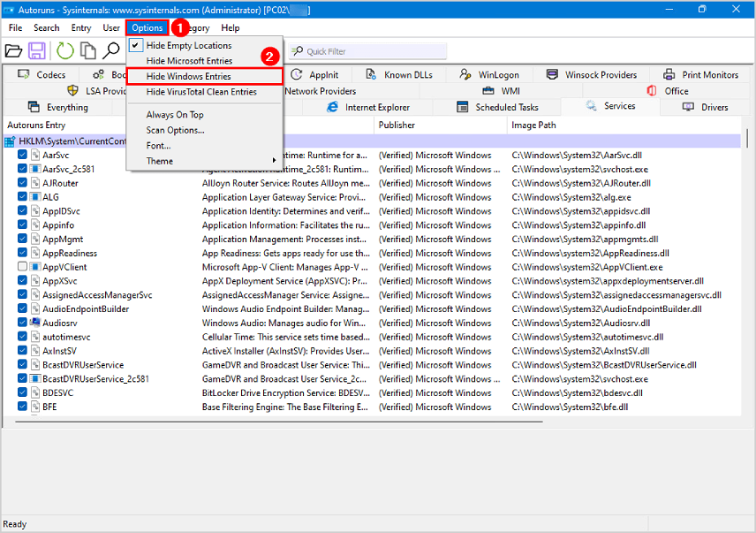The width and height of the screenshot is (756, 533).
Task: Select Hide Microsoft Entries option
Action: pos(204,61)
